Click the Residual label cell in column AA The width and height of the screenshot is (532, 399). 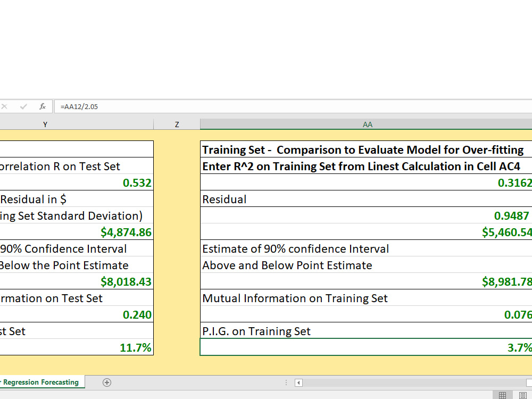366,199
